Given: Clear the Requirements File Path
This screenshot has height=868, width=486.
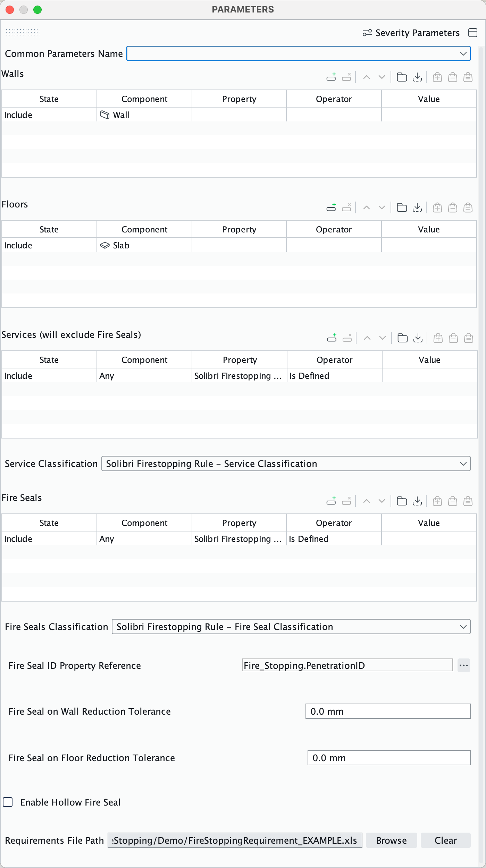Looking at the screenshot, I should point(445,840).
